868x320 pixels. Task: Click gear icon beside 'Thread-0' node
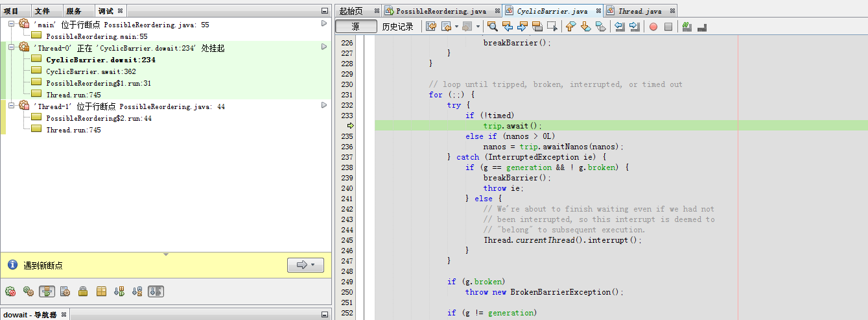pos(24,47)
